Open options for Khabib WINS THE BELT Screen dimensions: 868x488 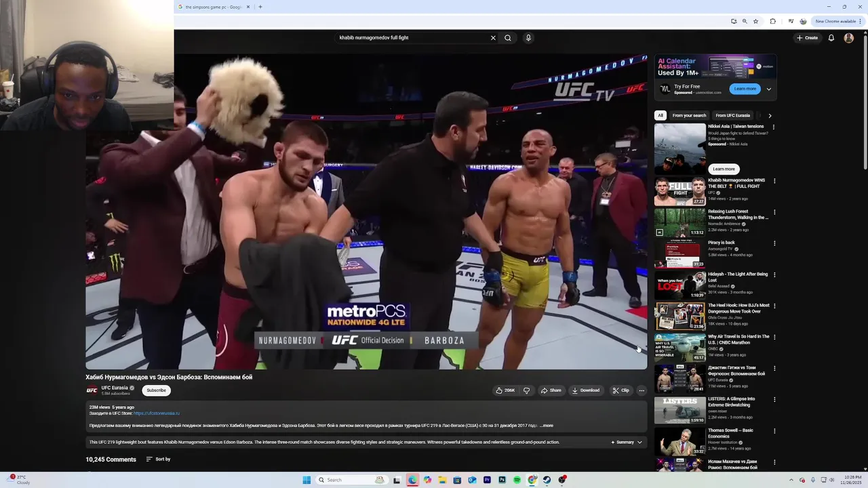point(774,181)
